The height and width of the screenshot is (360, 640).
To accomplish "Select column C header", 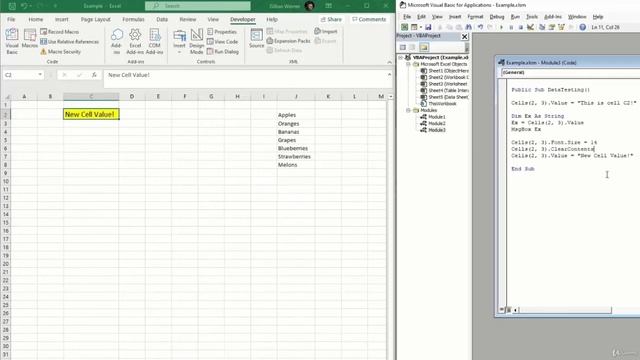I will pyautogui.click(x=91, y=96).
